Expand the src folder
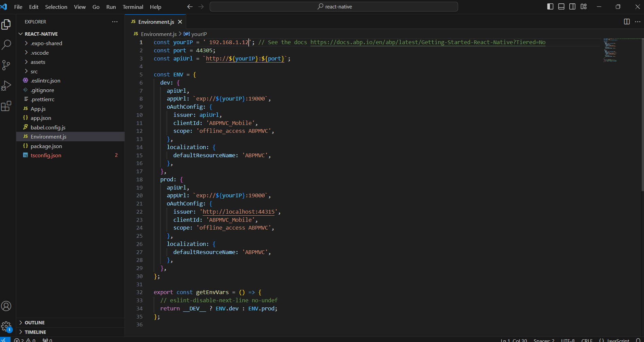The height and width of the screenshot is (342, 644). pos(34,71)
